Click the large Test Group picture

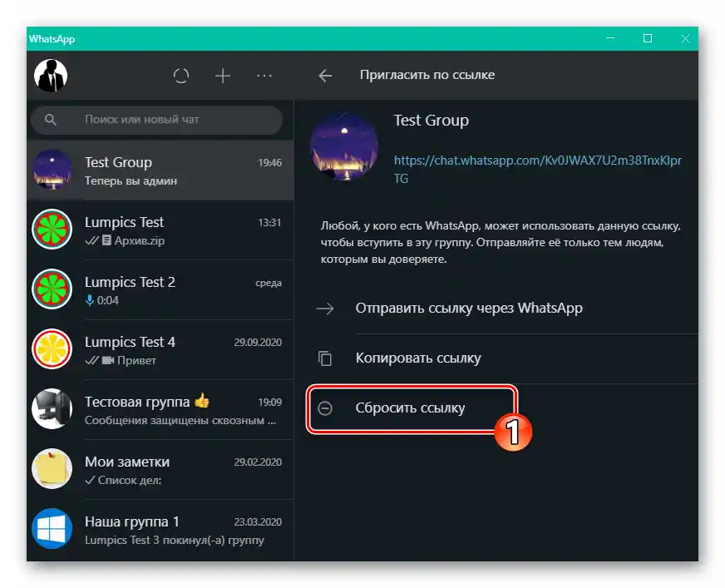(344, 146)
